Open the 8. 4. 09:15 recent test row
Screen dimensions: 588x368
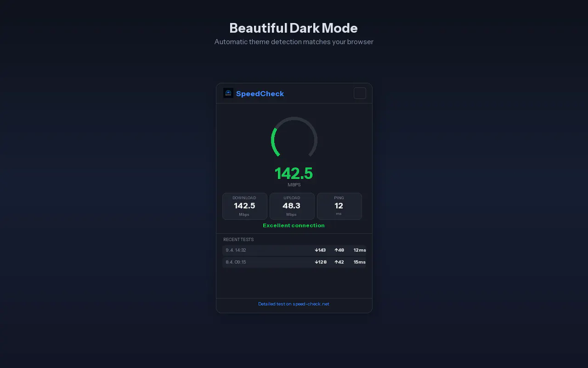(x=294, y=262)
